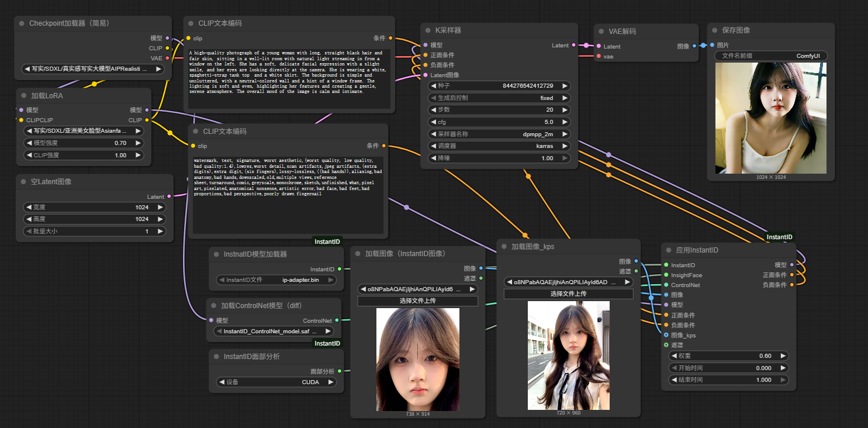Click the 面部分析 output port

[340, 371]
